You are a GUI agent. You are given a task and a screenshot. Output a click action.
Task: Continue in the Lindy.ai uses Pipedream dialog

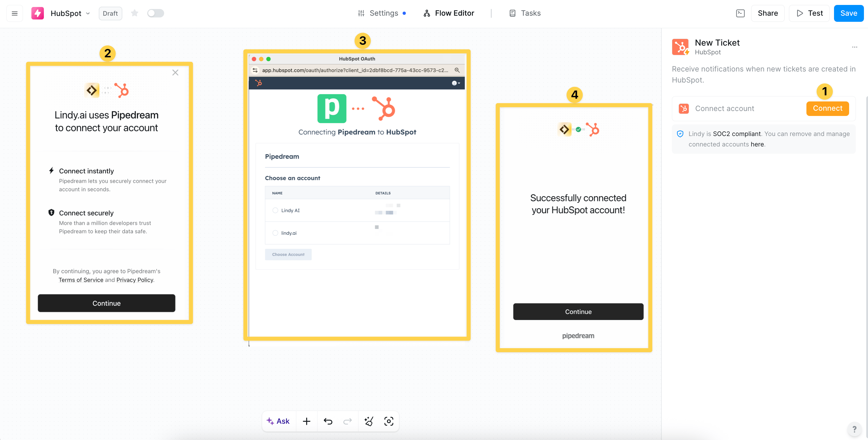[x=107, y=303]
